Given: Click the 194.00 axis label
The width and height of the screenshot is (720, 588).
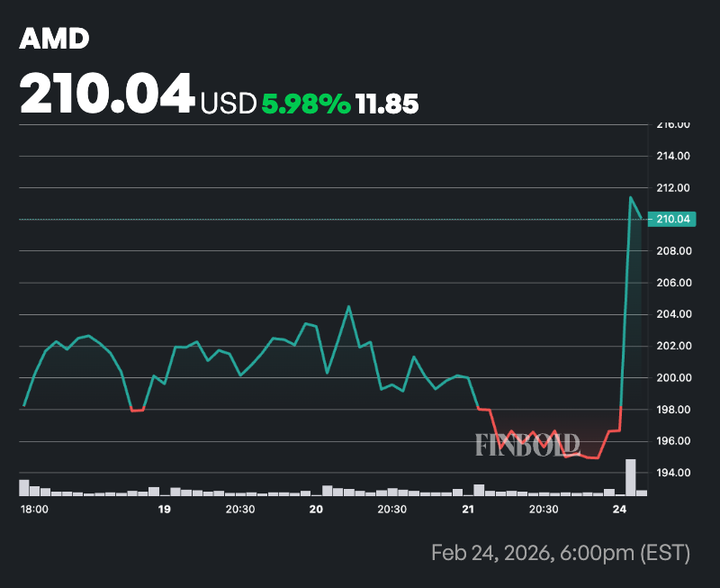Looking at the screenshot, I should [x=672, y=473].
